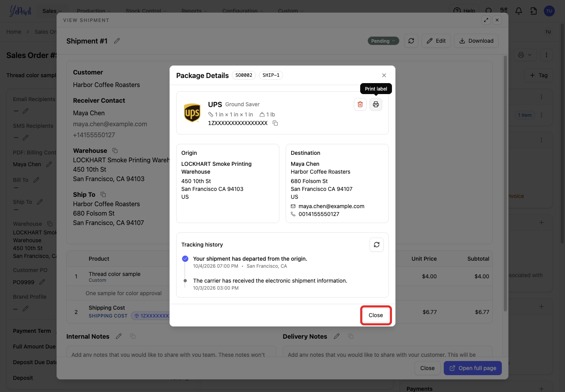Click refresh icon beside Pending status

[411, 41]
